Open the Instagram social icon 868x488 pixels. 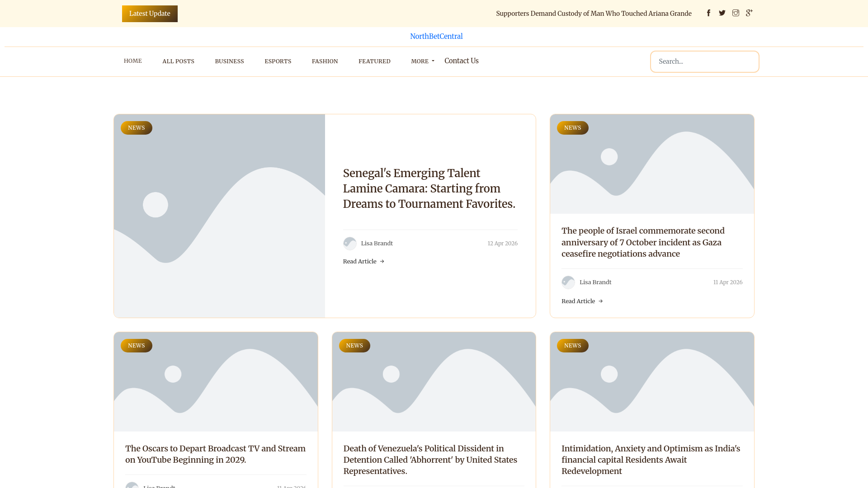(x=736, y=13)
